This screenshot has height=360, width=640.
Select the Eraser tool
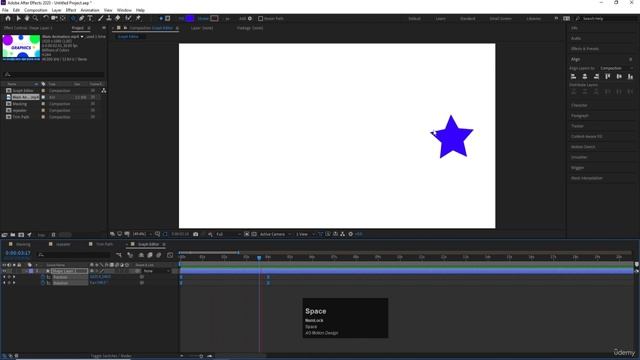tap(118, 18)
